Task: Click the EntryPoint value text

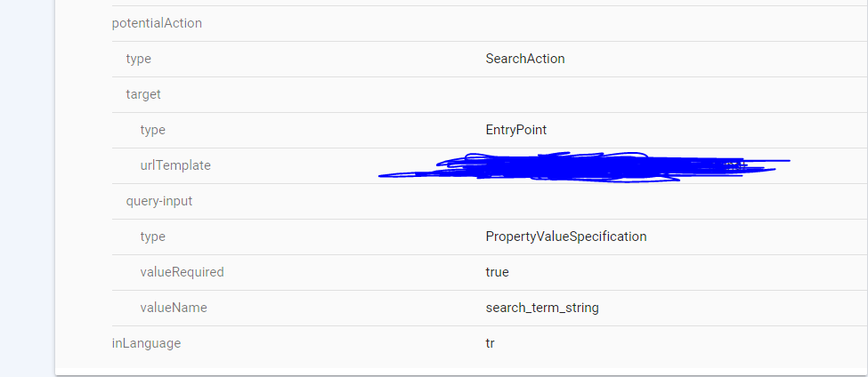Action: [x=516, y=130]
